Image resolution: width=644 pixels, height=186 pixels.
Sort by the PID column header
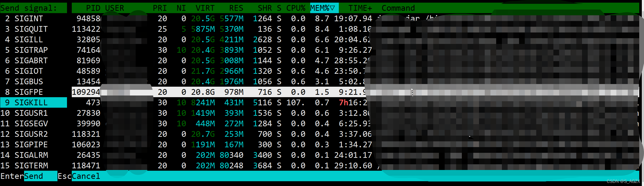[93, 8]
